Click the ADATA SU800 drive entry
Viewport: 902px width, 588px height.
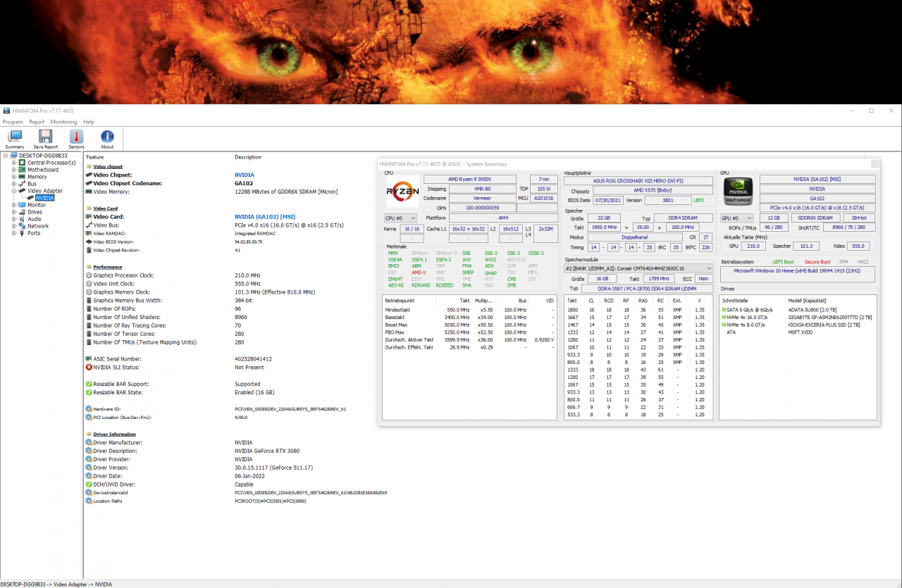tap(813, 309)
